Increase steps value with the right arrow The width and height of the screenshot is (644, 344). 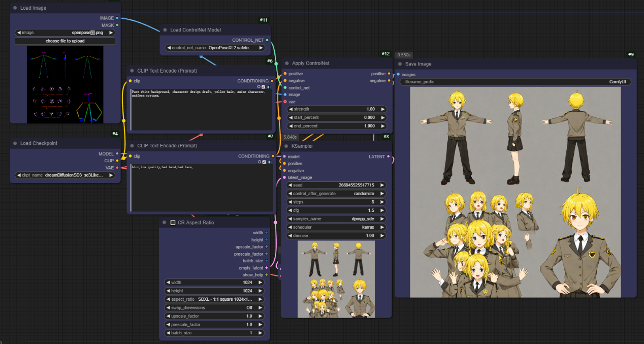tap(382, 202)
